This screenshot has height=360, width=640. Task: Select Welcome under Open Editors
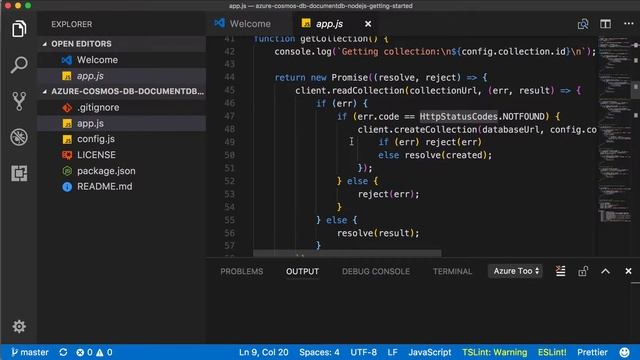coord(122,60)
